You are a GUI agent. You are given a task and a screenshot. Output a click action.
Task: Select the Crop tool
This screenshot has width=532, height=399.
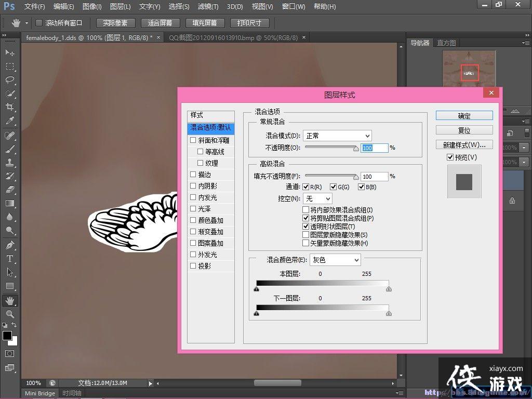[x=10, y=107]
